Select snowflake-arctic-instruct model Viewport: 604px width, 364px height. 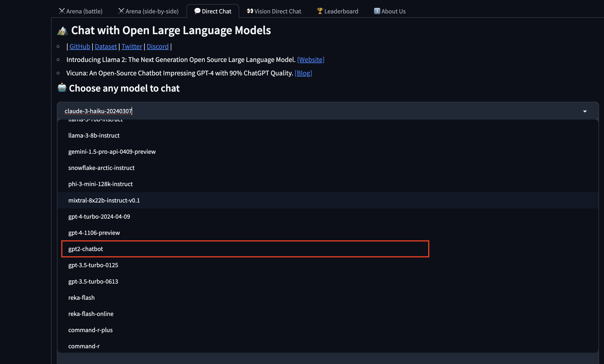pos(101,167)
